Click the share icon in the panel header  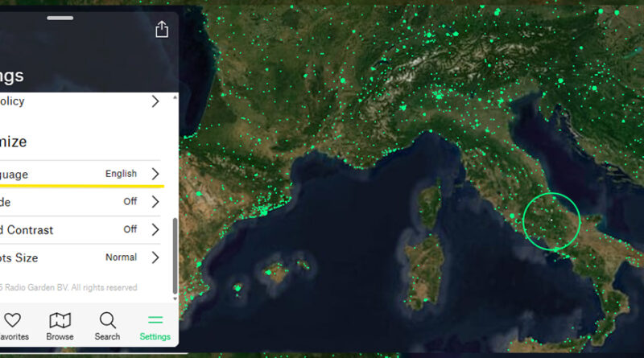click(x=162, y=30)
